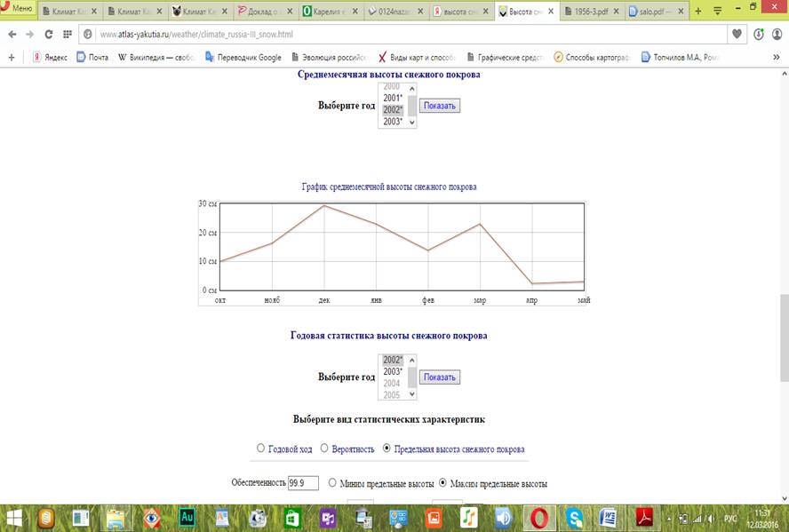Open File Explorer from the taskbar

tap(116, 518)
